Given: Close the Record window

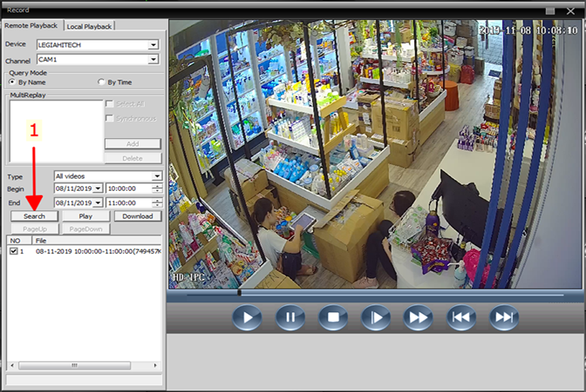Looking at the screenshot, I should pyautogui.click(x=570, y=11).
